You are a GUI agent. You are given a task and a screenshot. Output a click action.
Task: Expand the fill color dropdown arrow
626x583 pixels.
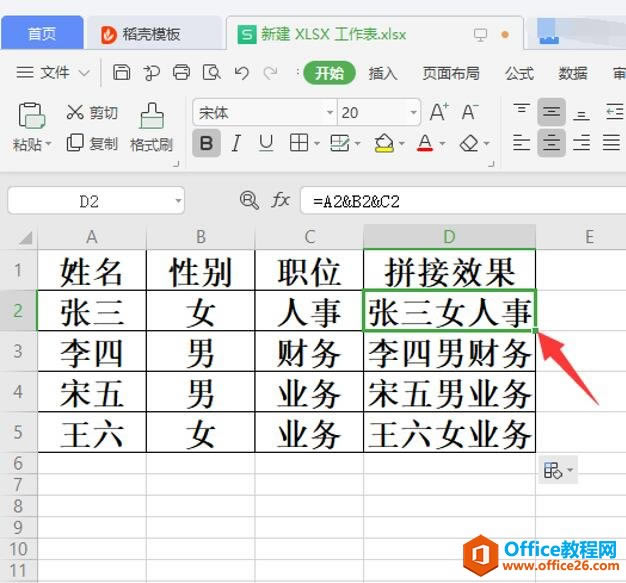tap(402, 143)
